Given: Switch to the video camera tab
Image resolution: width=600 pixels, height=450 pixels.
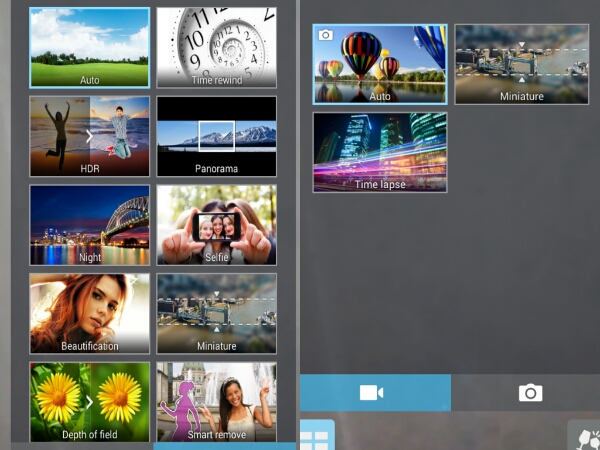Looking at the screenshot, I should point(375,393).
